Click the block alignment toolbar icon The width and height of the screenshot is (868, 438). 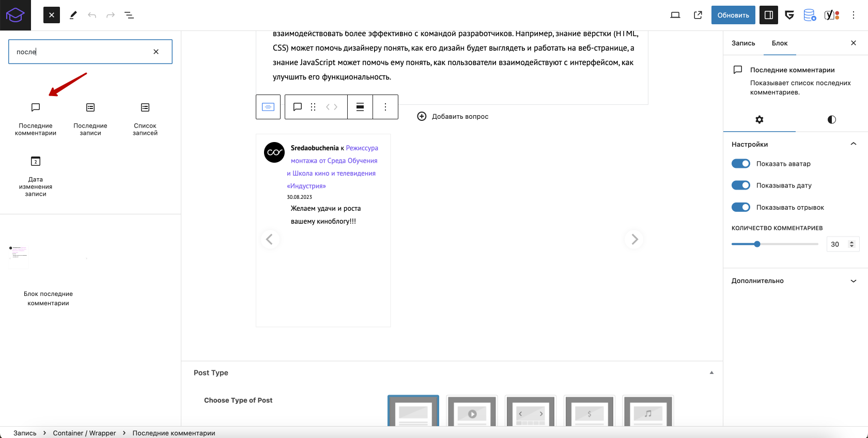(360, 107)
